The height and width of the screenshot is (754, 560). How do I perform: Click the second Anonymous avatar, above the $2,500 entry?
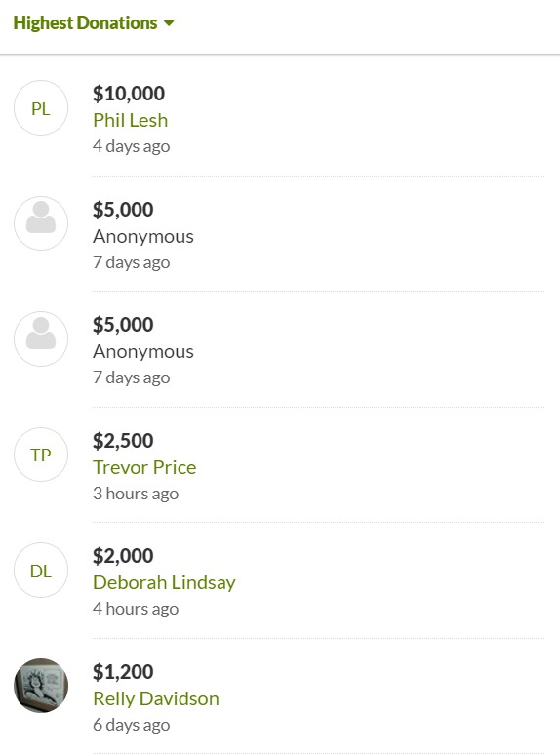tap(41, 338)
